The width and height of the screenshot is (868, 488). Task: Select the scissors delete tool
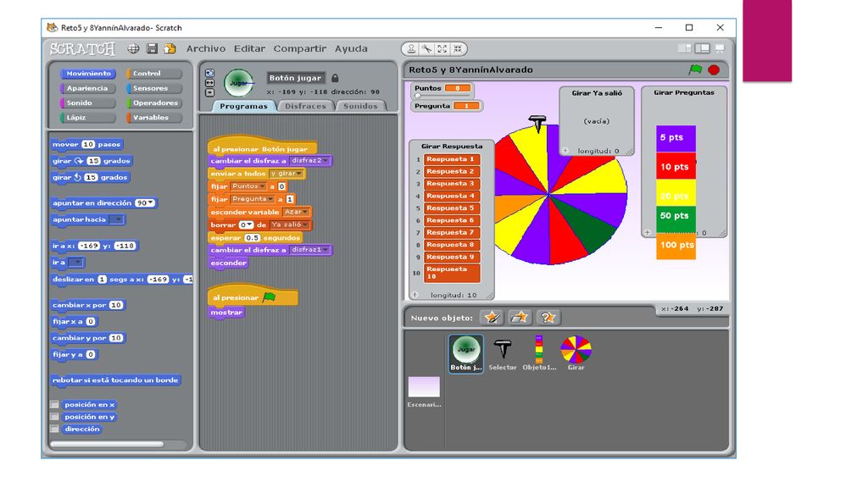[427, 48]
